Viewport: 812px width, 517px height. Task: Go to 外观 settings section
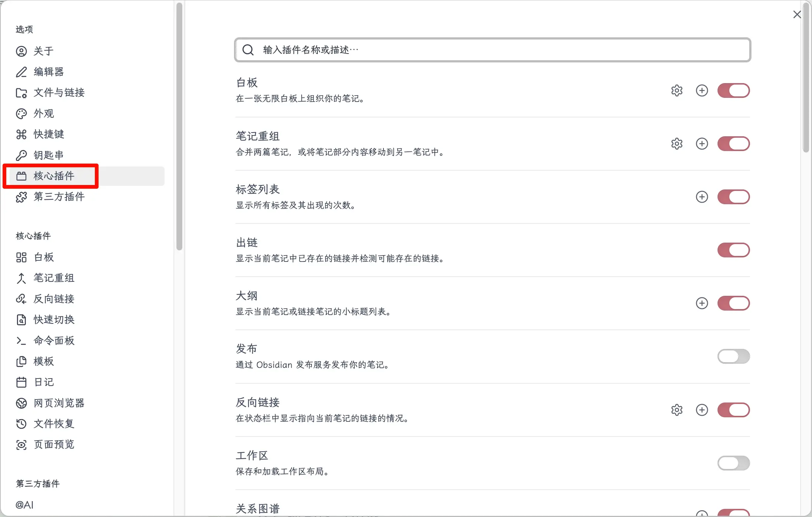pos(44,113)
